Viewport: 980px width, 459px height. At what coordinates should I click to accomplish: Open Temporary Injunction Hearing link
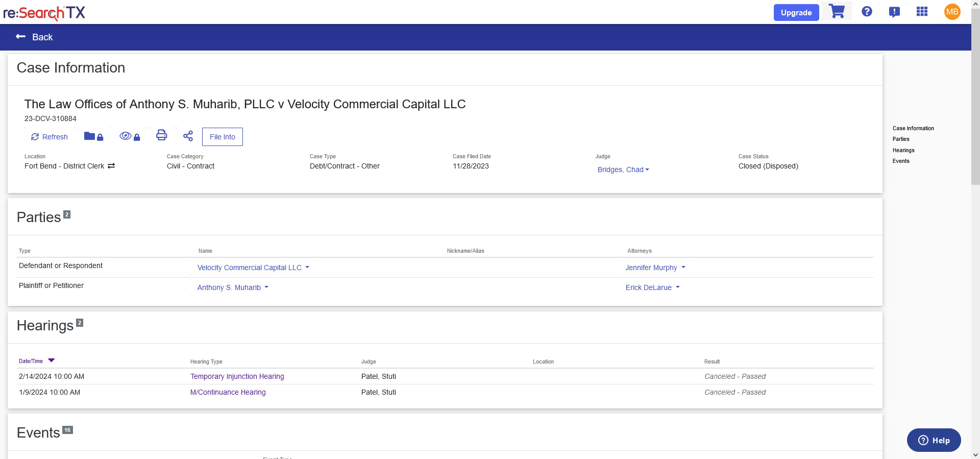click(237, 376)
